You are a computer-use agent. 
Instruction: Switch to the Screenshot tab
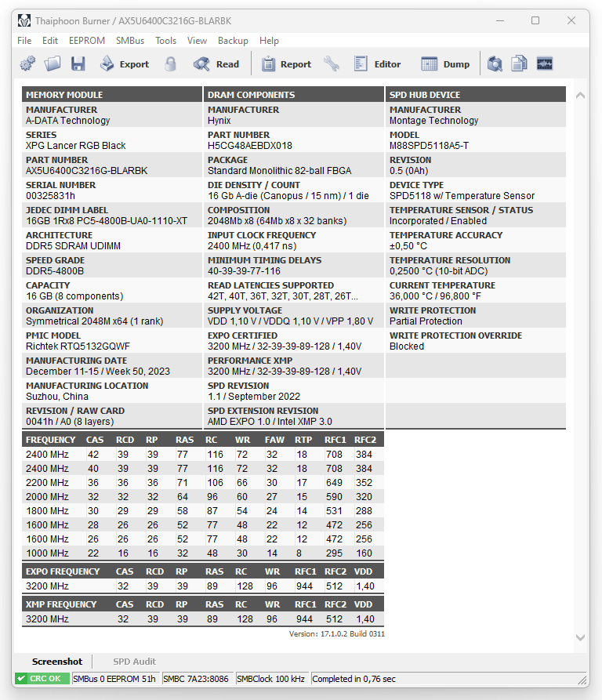click(x=57, y=661)
